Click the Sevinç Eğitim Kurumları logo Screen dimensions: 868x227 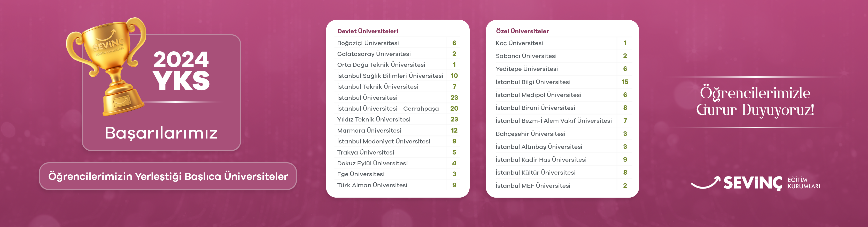tap(755, 183)
